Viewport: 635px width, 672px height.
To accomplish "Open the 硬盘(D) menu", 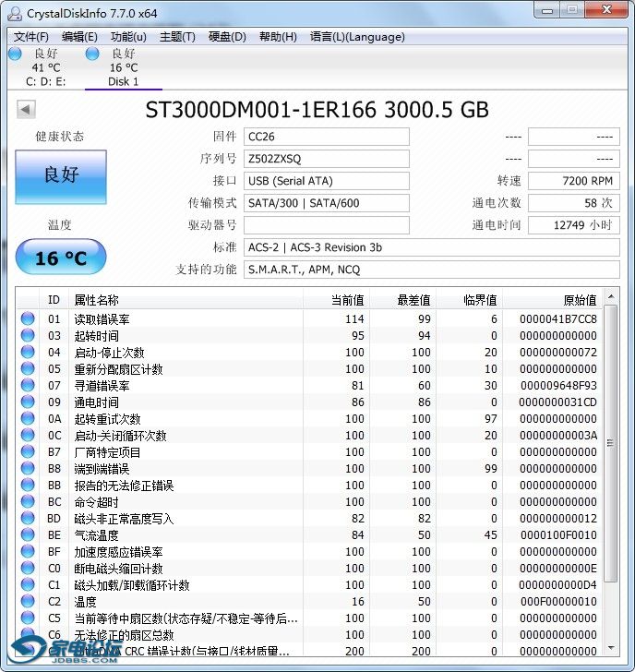I will (227, 37).
